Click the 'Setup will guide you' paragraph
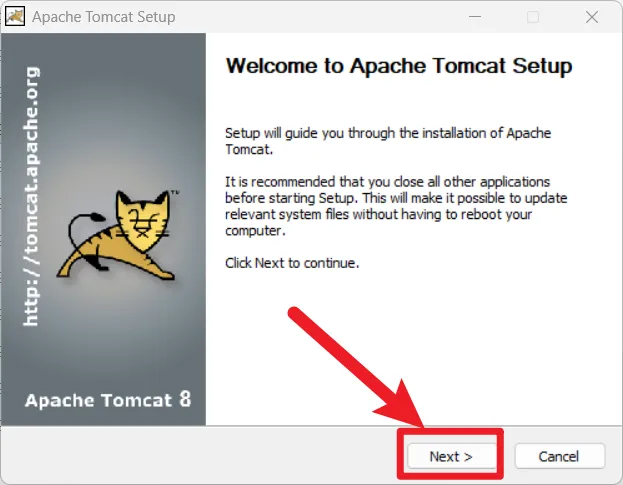 click(x=388, y=141)
